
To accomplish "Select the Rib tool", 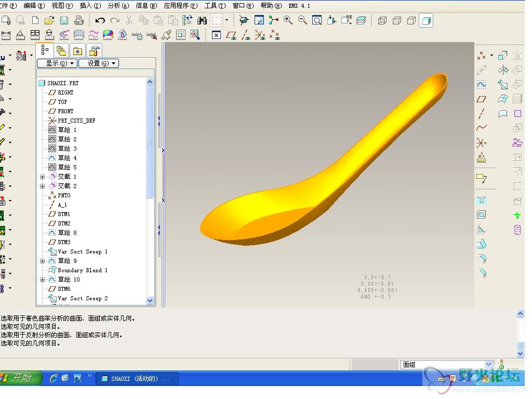I will [x=481, y=229].
